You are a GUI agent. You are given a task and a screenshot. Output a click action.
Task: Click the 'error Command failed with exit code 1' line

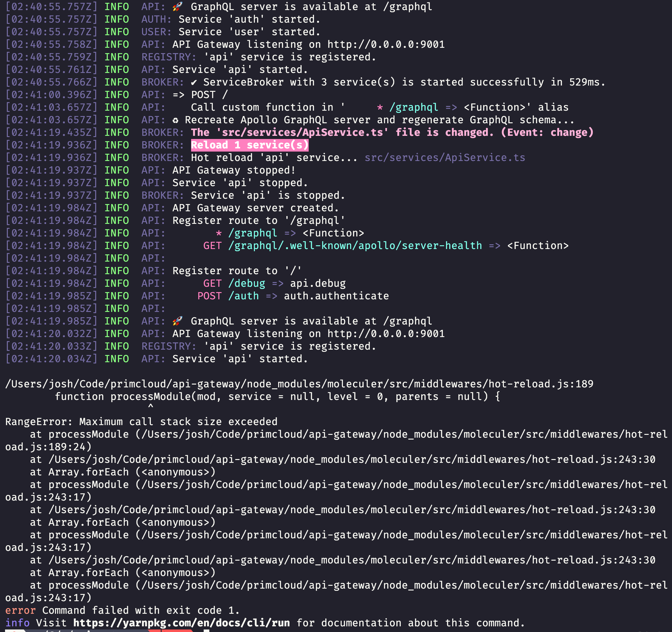tap(122, 610)
